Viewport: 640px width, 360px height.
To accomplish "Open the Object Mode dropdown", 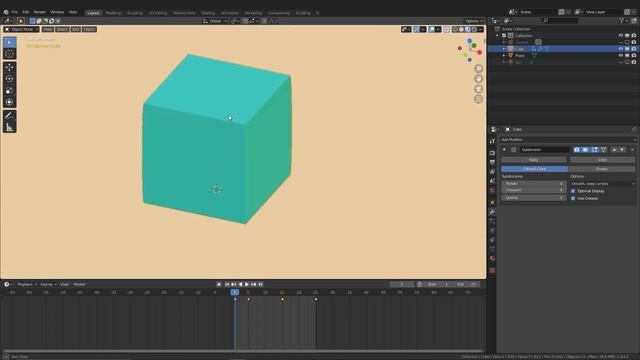I will click(21, 29).
